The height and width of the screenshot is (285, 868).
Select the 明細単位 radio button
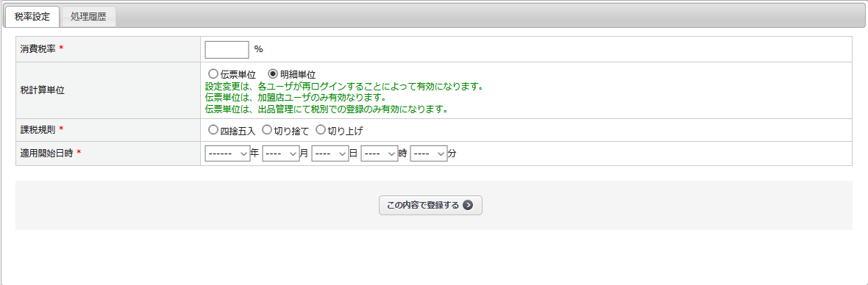point(273,73)
